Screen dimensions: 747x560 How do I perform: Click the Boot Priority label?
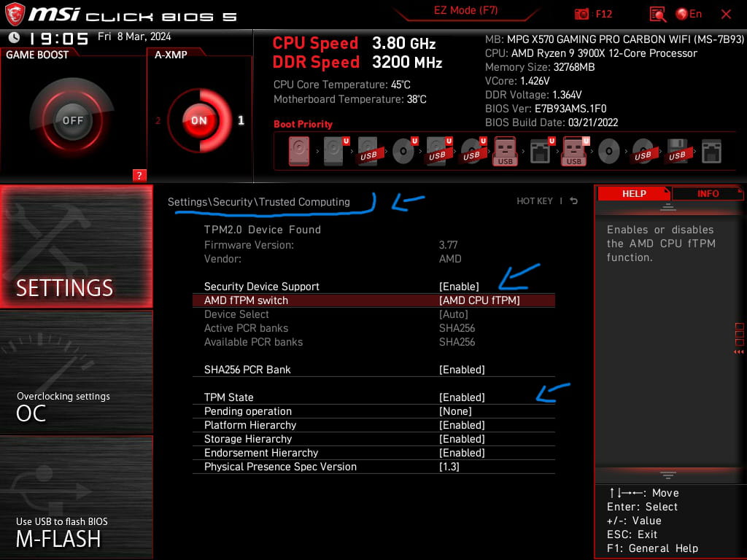click(x=303, y=124)
